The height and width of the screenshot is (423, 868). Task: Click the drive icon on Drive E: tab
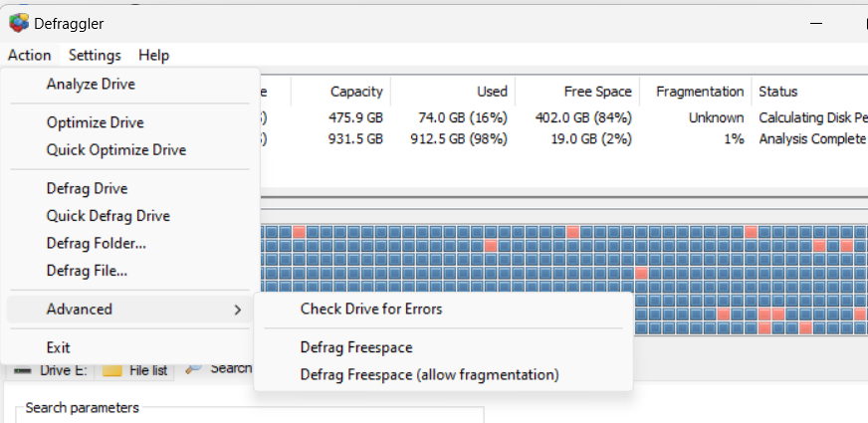click(x=22, y=370)
